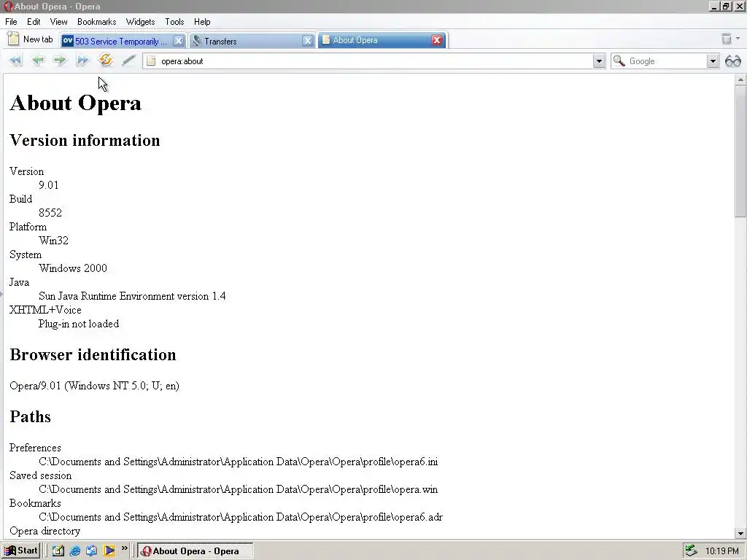Open the Help menu

point(202,22)
